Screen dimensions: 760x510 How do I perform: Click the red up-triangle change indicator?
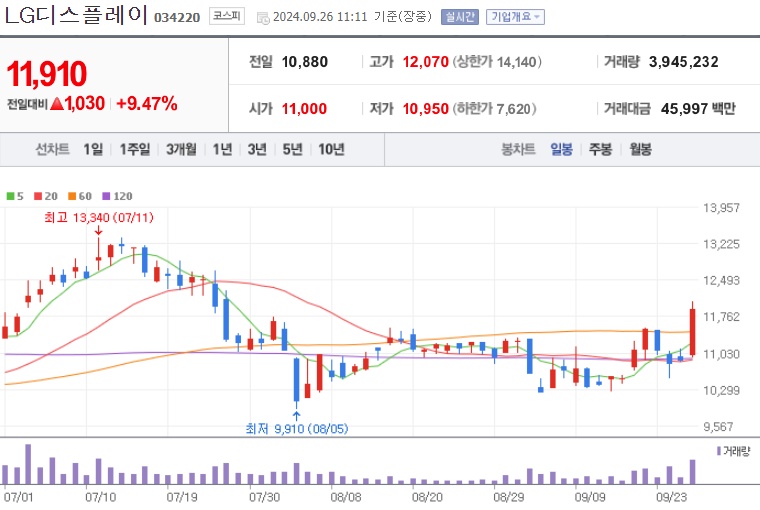pos(57,103)
